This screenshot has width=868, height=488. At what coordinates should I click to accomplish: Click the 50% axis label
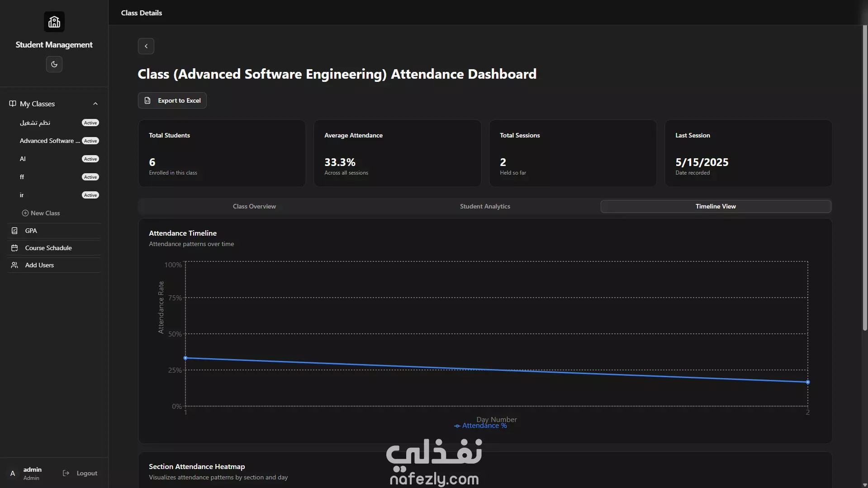[x=175, y=334]
